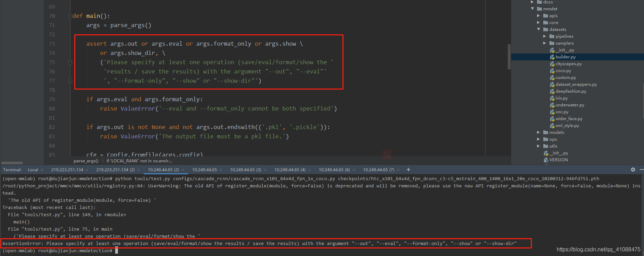644x256 pixels.
Task: Click the models folder icon
Action: 546,132
